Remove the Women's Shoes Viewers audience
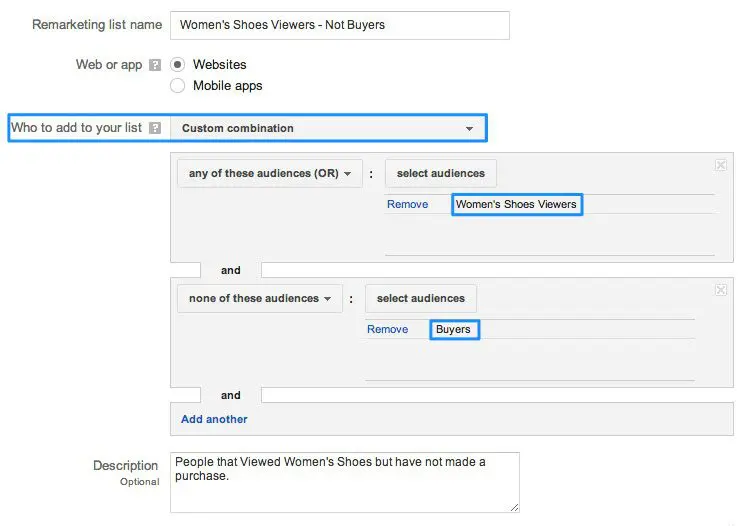The height and width of the screenshot is (526, 741). (x=407, y=204)
